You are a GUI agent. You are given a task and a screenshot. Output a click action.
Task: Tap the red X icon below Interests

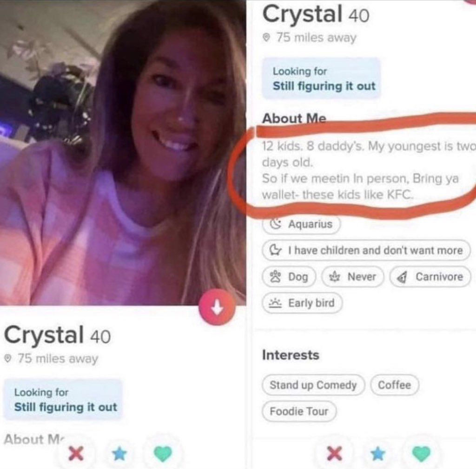tap(334, 454)
